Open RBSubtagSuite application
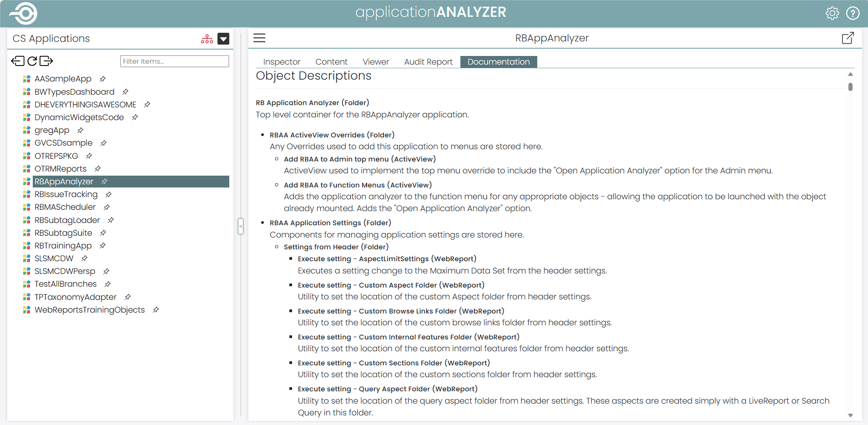This screenshot has height=425, width=868. coord(63,233)
